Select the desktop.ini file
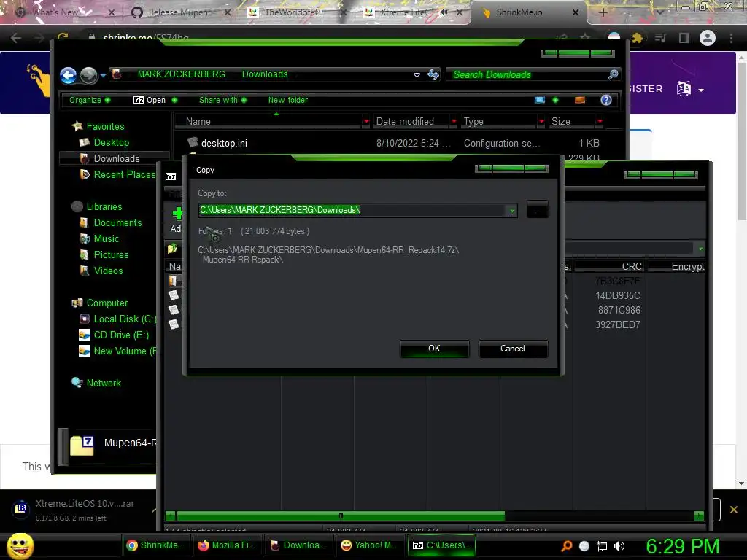 224,144
